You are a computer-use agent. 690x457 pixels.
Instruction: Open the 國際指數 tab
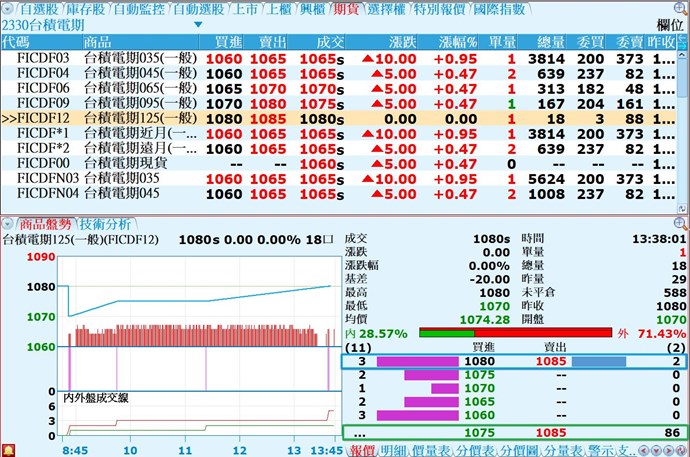tap(499, 9)
